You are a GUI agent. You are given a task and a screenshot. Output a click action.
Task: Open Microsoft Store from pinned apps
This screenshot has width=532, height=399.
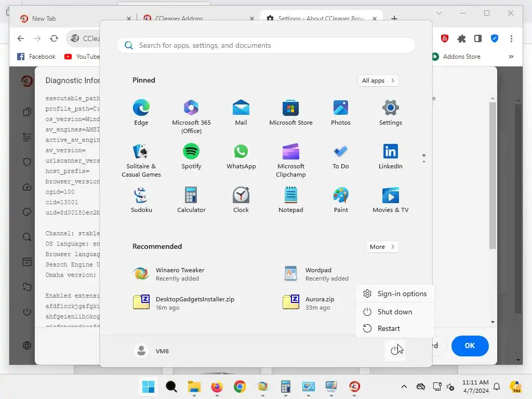(291, 113)
